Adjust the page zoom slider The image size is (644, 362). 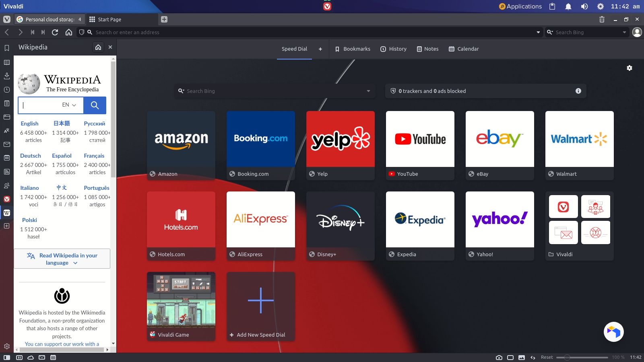(582, 357)
